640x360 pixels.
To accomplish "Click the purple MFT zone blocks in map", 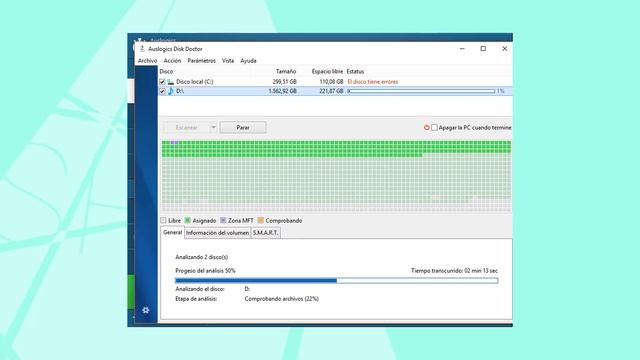I will pos(174,142).
